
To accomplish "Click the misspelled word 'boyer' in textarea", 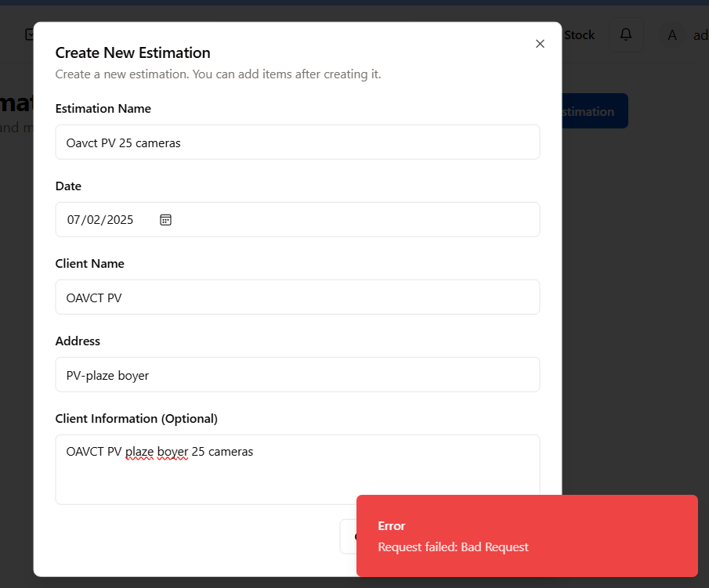I will click(172, 452).
